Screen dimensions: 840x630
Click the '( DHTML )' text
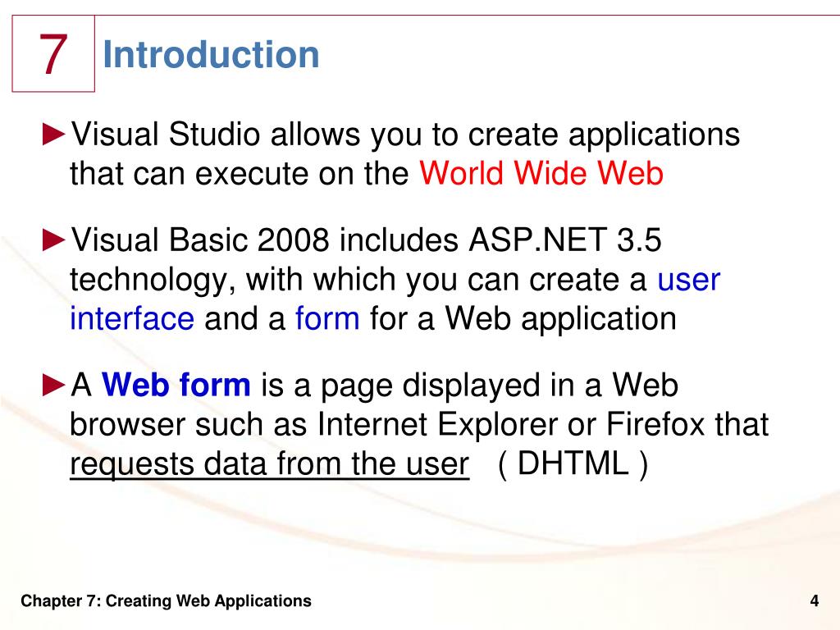(573, 463)
